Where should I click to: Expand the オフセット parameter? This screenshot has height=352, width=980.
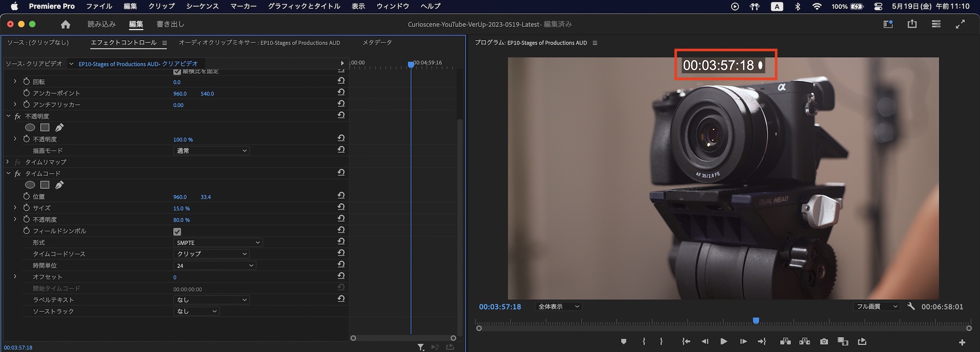(x=15, y=277)
